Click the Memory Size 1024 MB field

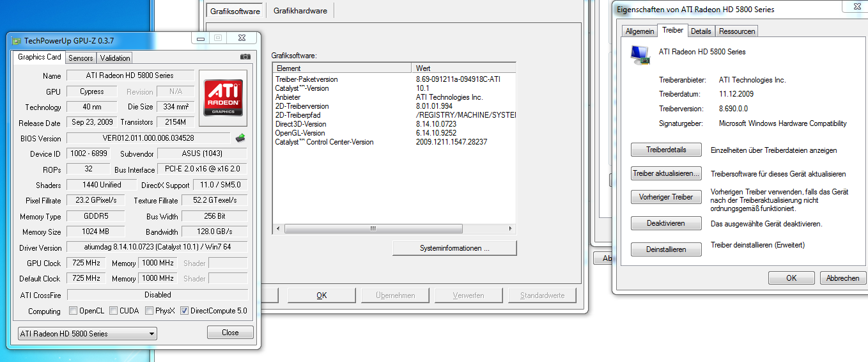click(x=95, y=232)
